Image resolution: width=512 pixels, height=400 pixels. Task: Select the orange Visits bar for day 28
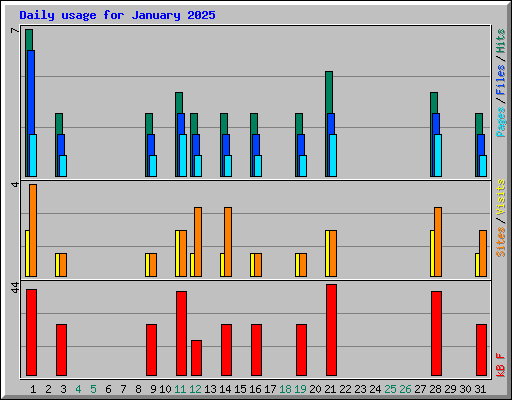point(438,242)
